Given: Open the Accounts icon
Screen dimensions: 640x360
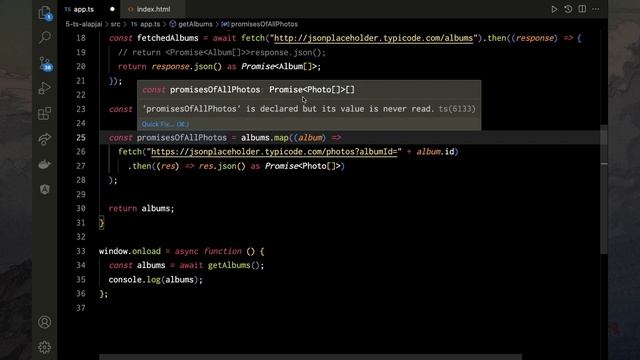Looking at the screenshot, I should 45,322.
